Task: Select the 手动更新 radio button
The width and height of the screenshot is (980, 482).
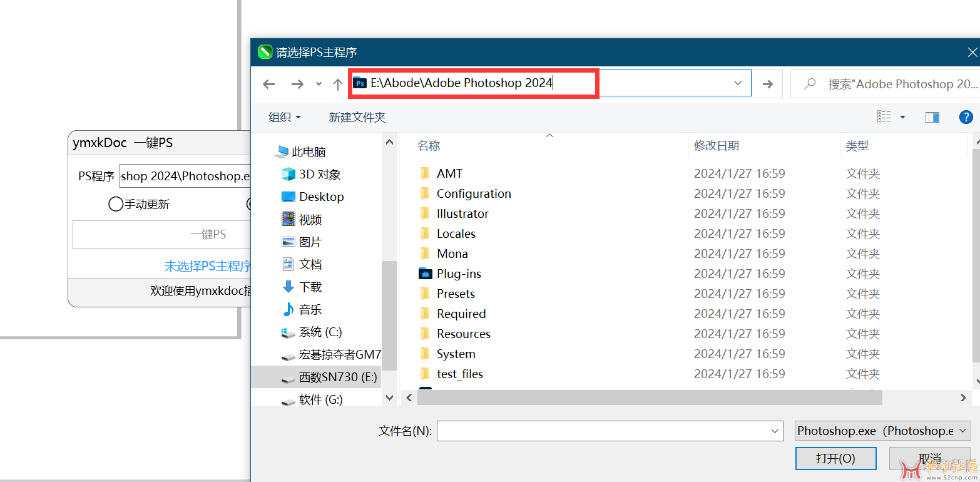Action: [116, 204]
